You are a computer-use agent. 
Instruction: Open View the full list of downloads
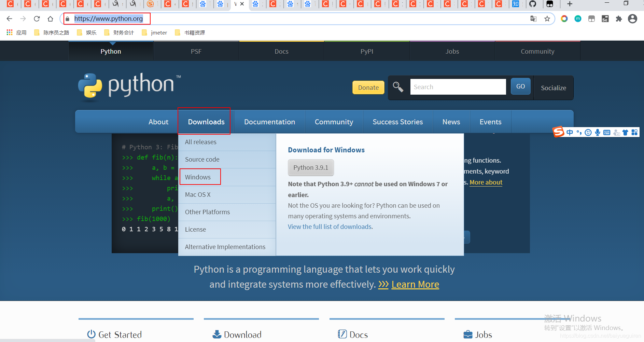coord(330,227)
